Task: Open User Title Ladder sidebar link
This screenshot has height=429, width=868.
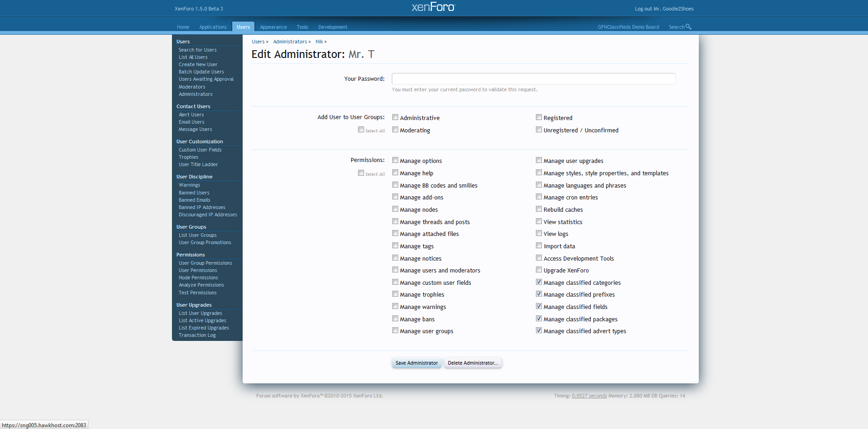Action: point(198,164)
